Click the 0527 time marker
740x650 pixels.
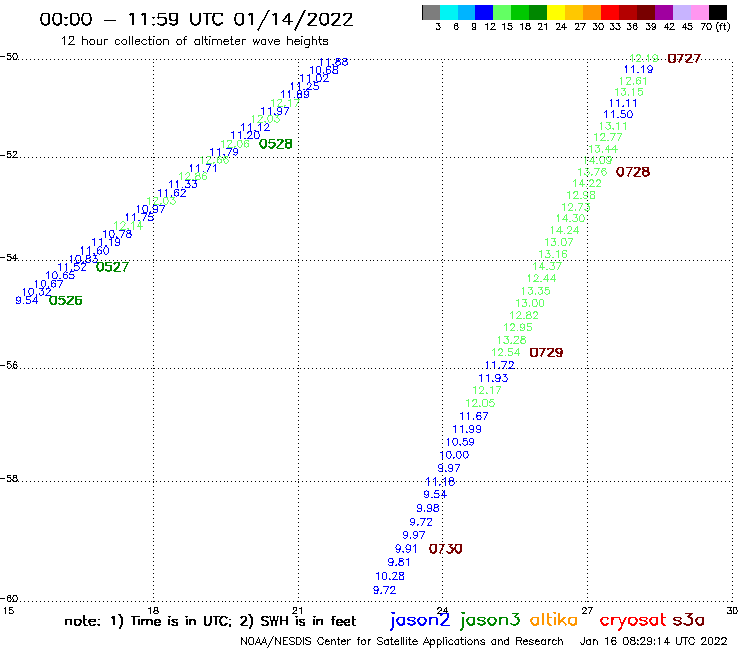click(x=112, y=267)
